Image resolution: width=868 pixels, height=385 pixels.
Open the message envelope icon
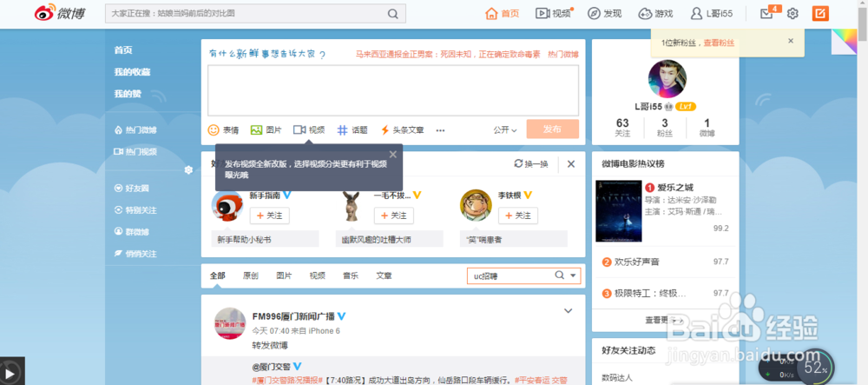coord(766,14)
